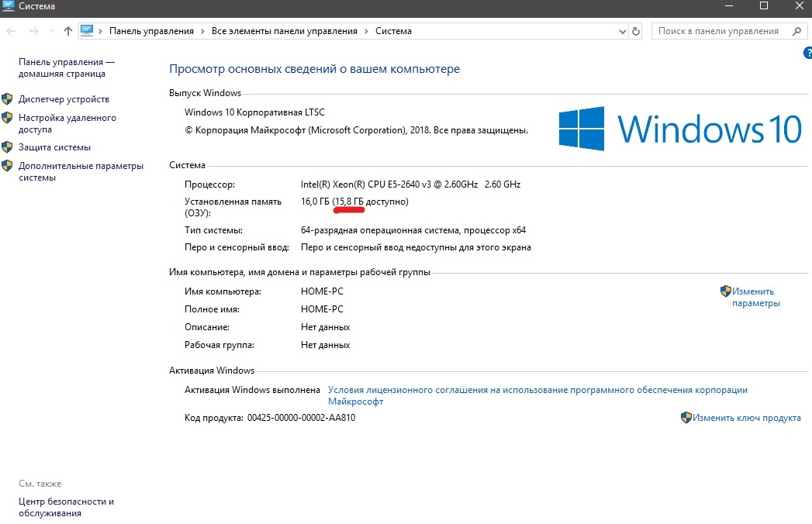Click the shield icon next to 'Изменить параметры'
Image resolution: width=812 pixels, height=524 pixels.
coord(725,291)
